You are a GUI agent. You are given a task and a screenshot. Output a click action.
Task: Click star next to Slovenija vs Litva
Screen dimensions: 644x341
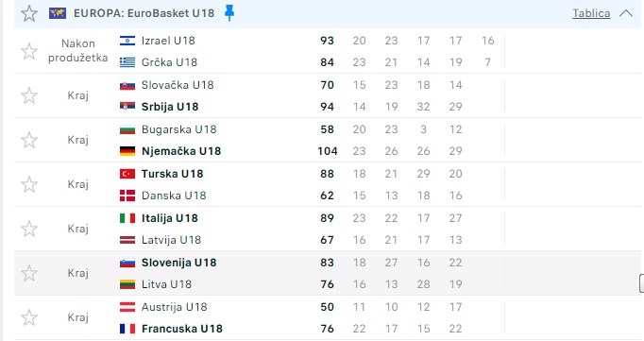click(x=29, y=273)
